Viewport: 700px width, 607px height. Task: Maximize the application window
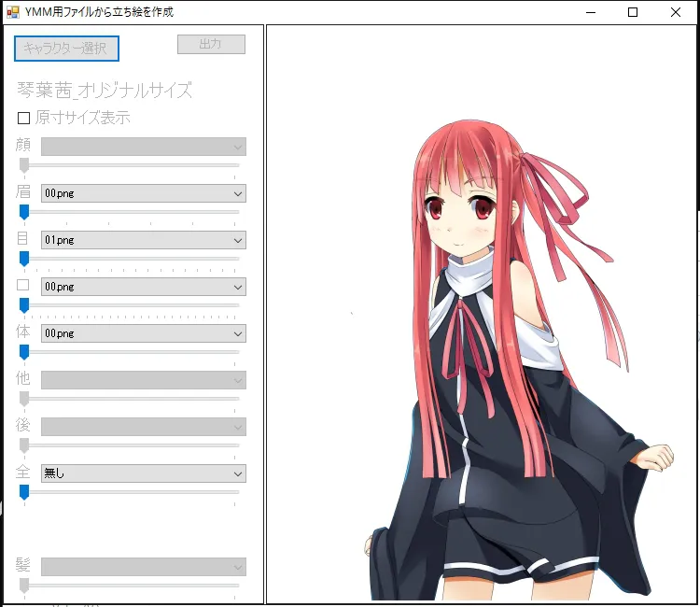pyautogui.click(x=633, y=12)
